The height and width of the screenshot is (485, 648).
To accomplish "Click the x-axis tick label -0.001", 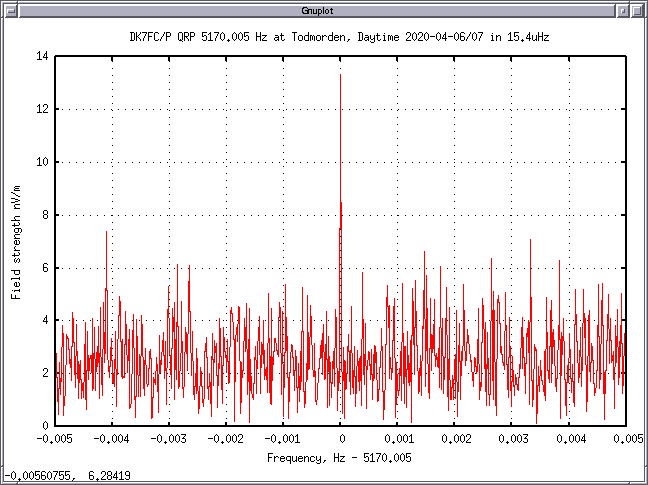I will tap(283, 438).
